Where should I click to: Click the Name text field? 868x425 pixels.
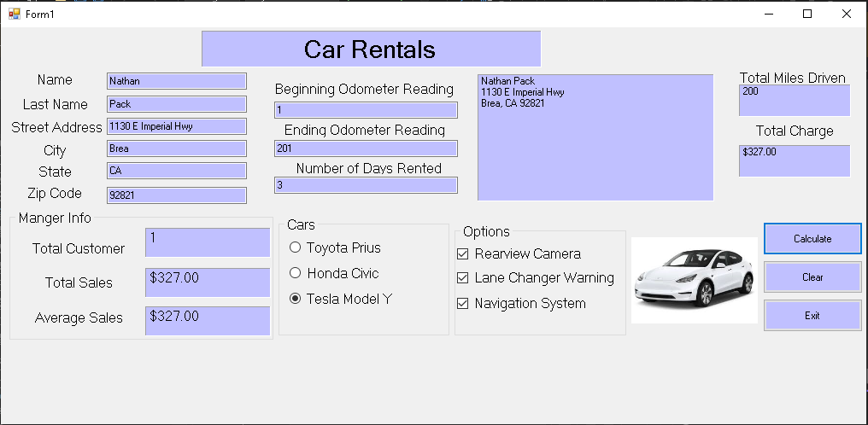(176, 81)
